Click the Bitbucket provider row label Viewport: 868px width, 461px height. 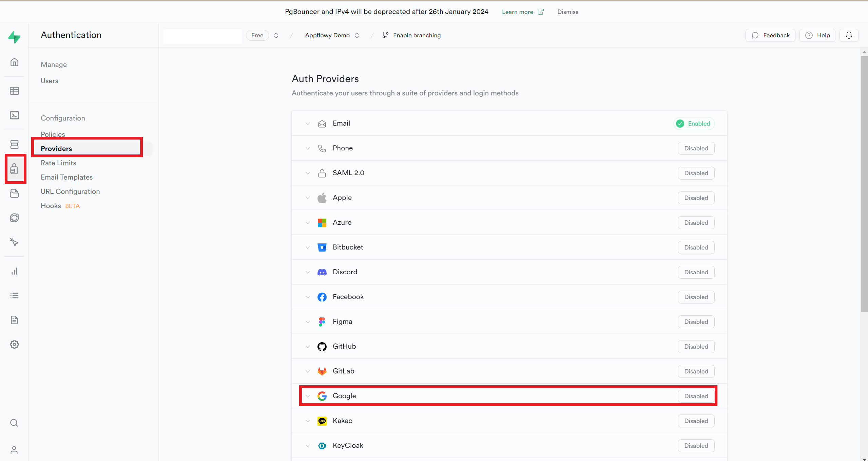[x=348, y=247]
